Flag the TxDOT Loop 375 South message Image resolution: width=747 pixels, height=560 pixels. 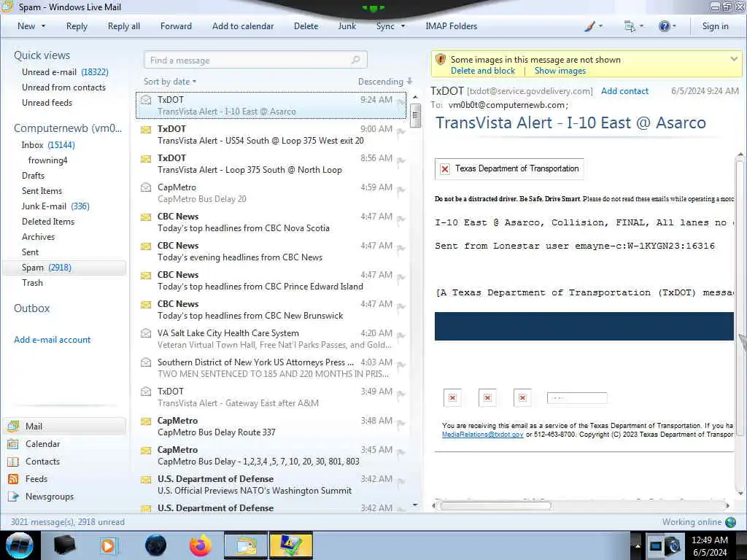point(401,161)
